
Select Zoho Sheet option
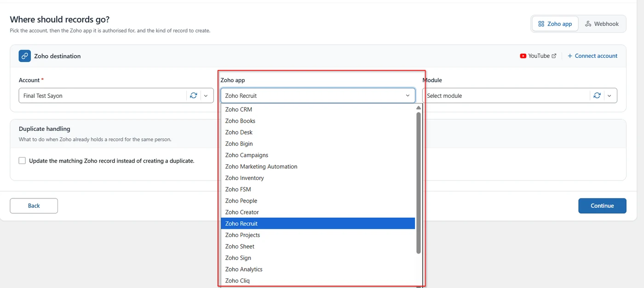pos(318,246)
